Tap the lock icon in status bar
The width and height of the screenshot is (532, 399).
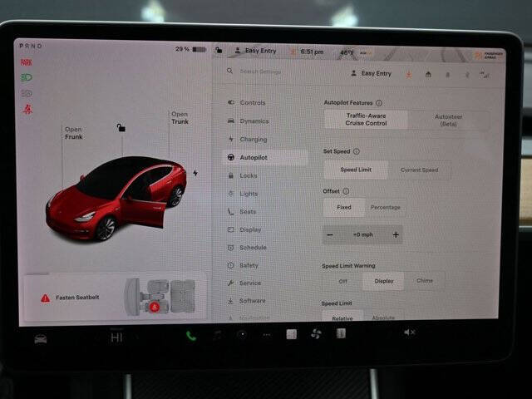coord(219,50)
